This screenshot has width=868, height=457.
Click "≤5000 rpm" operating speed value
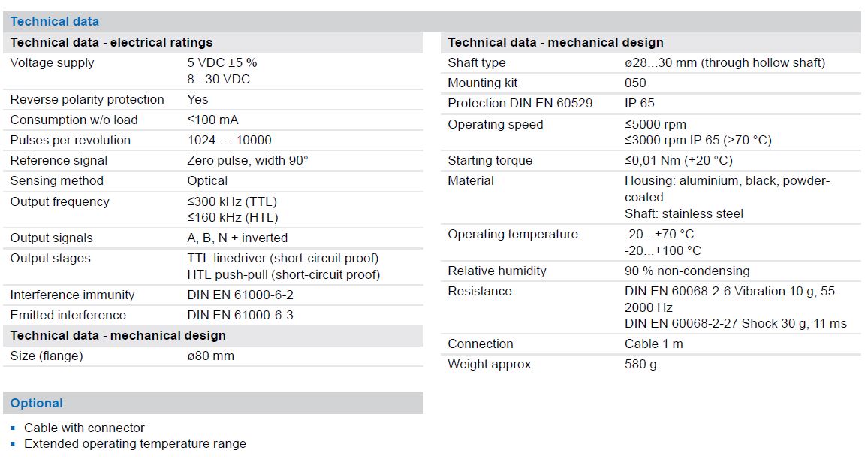click(655, 125)
